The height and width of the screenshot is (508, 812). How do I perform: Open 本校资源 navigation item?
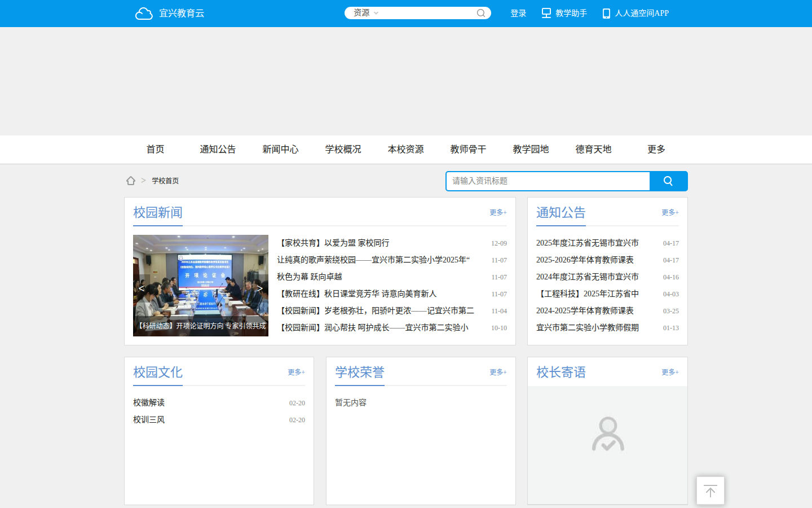coord(405,149)
